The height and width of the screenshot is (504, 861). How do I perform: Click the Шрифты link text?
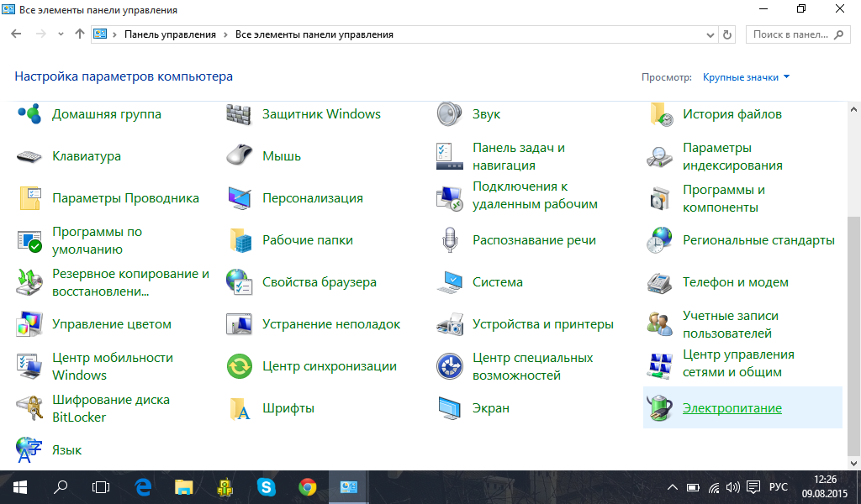(288, 408)
